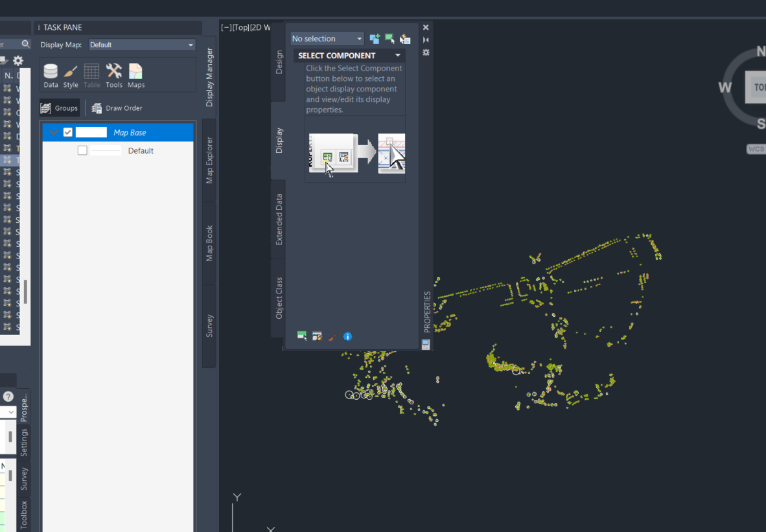Toggle auto-hide on the Properties palette
The height and width of the screenshot is (532, 766).
click(425, 40)
